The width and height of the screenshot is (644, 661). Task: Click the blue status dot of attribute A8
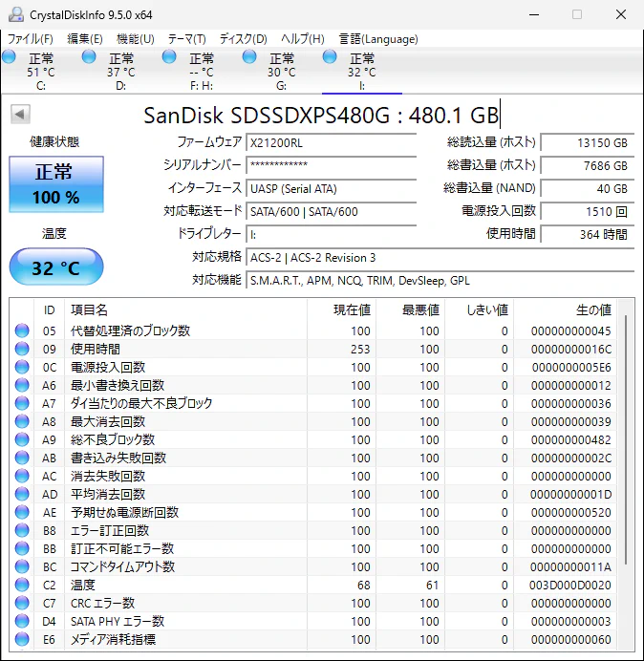[x=22, y=421]
